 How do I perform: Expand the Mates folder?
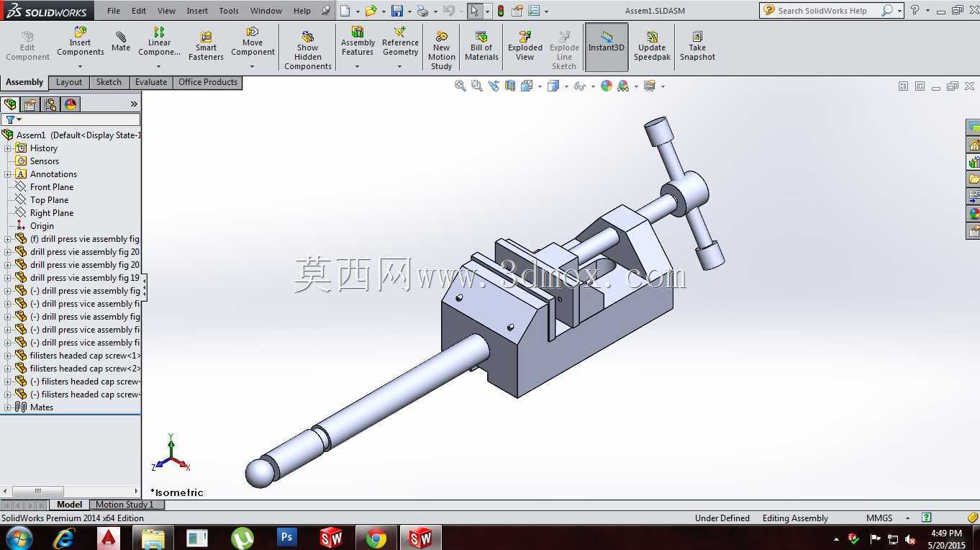pyautogui.click(x=8, y=407)
